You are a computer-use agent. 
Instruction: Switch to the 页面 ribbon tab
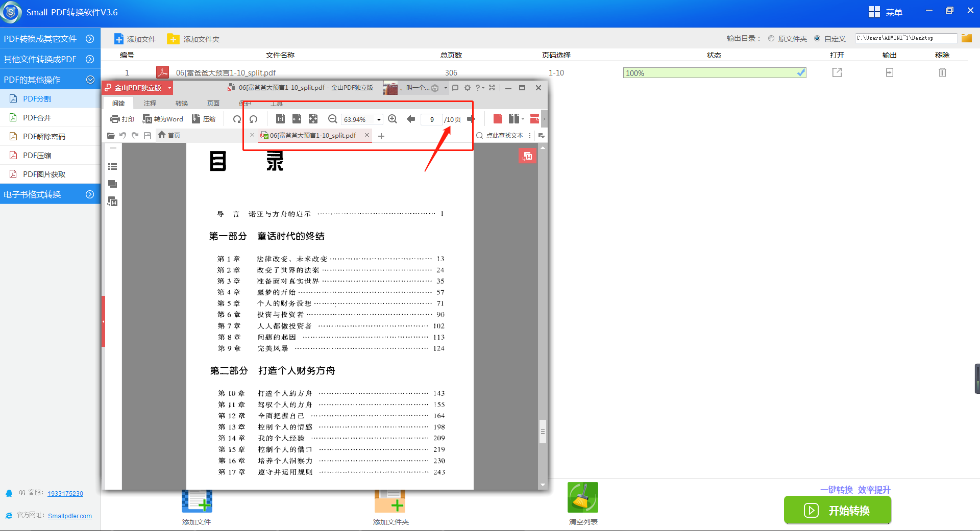coord(213,103)
